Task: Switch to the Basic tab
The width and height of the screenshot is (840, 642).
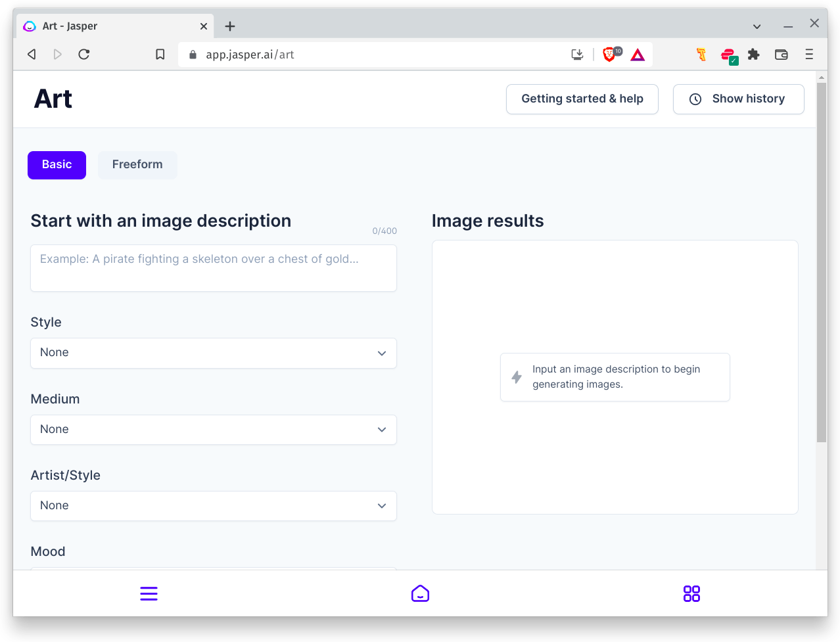Action: click(x=57, y=165)
